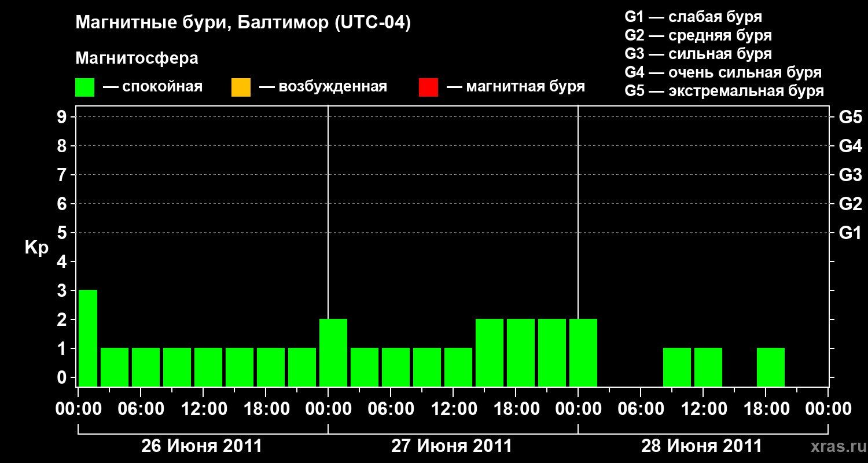This screenshot has height=463, width=868.
Task: Click 'G5 — экстремальная буря' legend line
Action: pyautogui.click(x=724, y=91)
